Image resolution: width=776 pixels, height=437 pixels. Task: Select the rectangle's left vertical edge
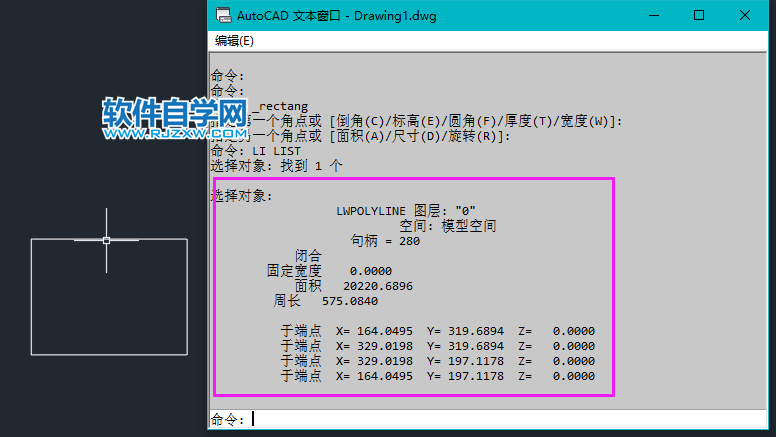coord(31,297)
